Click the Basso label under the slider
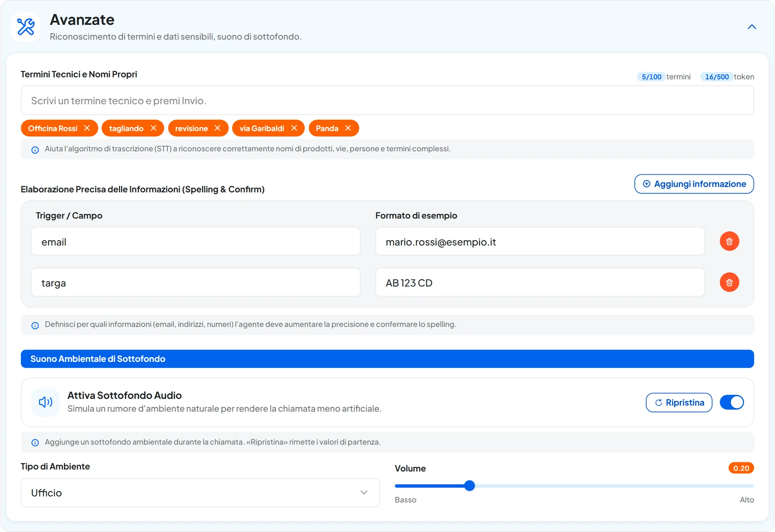Viewport: 775px width, 532px height. (x=405, y=500)
